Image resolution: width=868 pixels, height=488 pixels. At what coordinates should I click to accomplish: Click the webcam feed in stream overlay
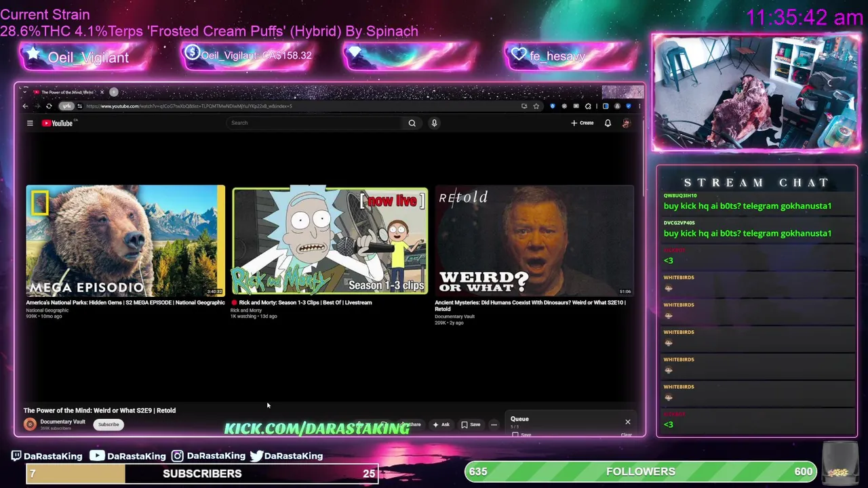click(756, 91)
